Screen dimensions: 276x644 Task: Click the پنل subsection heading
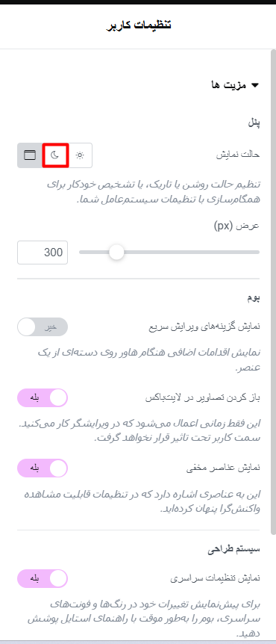254,123
